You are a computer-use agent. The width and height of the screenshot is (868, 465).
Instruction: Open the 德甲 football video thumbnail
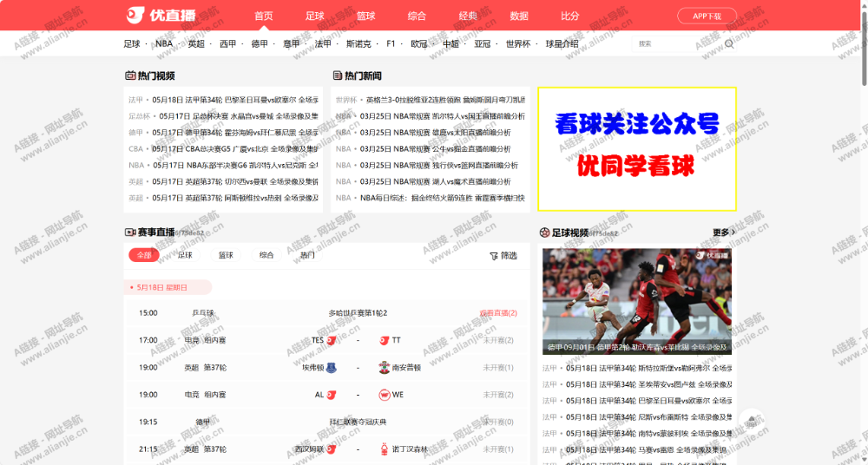click(637, 301)
